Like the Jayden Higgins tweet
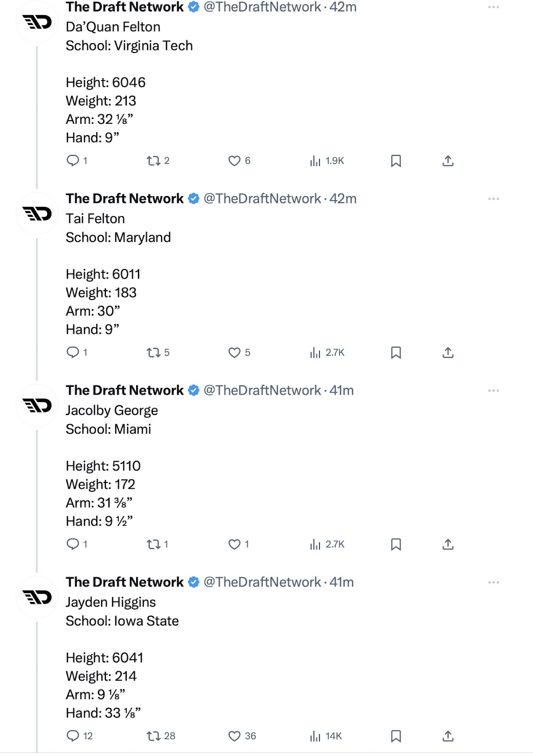 point(234,736)
